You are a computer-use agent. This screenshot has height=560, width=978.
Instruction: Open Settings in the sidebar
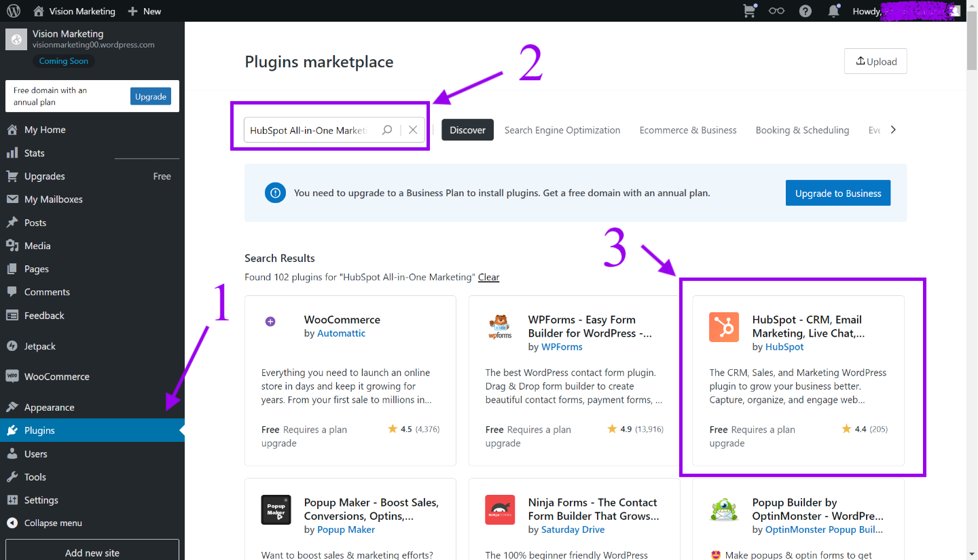(92, 500)
